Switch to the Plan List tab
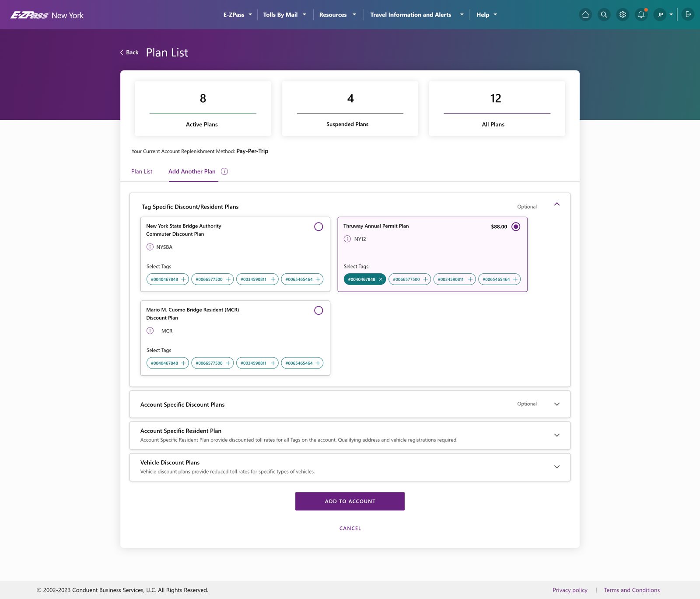 pyautogui.click(x=142, y=171)
